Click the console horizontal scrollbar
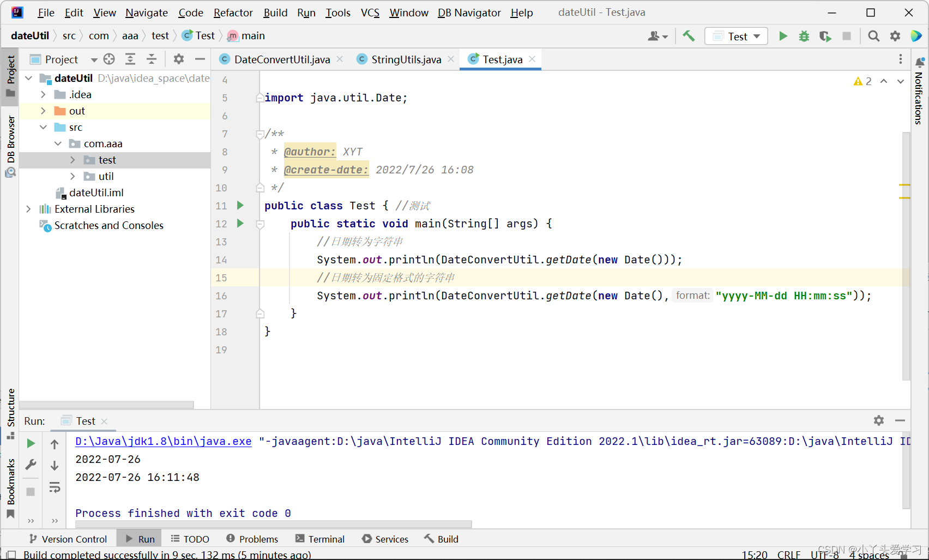Viewport: 929px width, 560px height. coord(273,524)
